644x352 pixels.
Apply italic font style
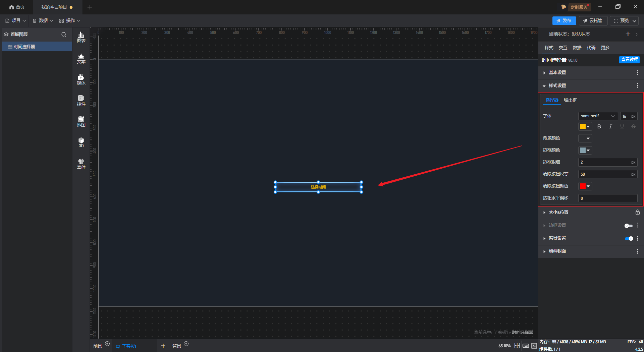[x=610, y=126]
